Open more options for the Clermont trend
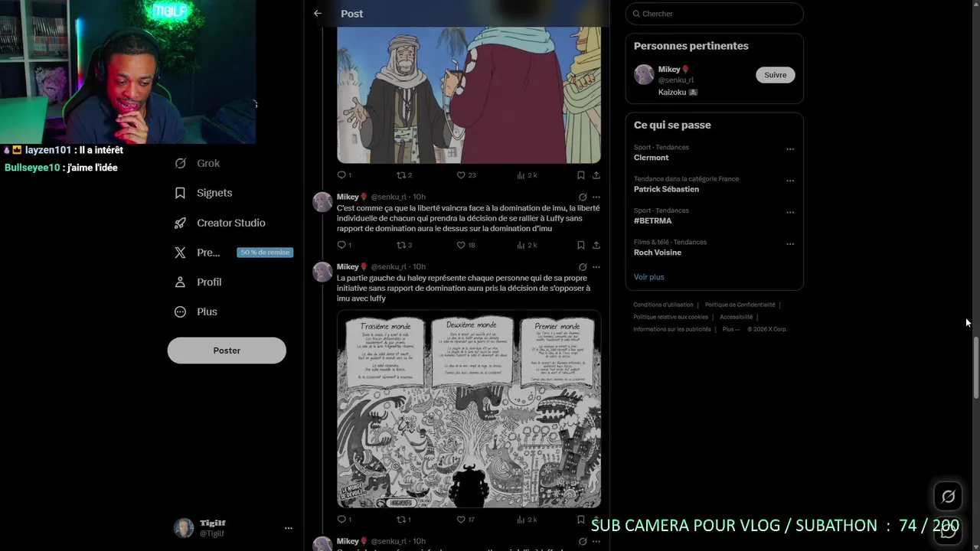 coord(790,149)
